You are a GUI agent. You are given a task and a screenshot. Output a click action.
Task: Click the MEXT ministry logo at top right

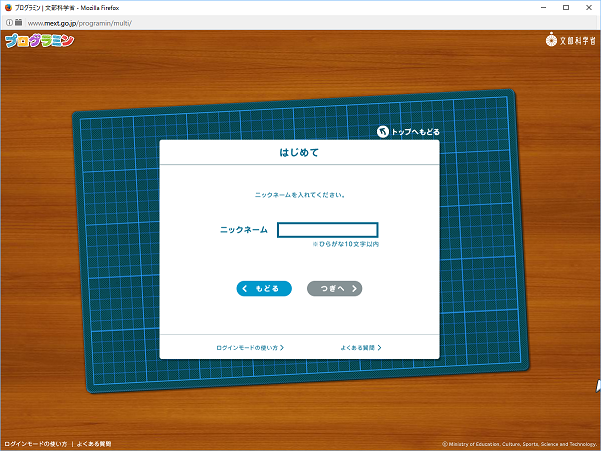pyautogui.click(x=571, y=40)
